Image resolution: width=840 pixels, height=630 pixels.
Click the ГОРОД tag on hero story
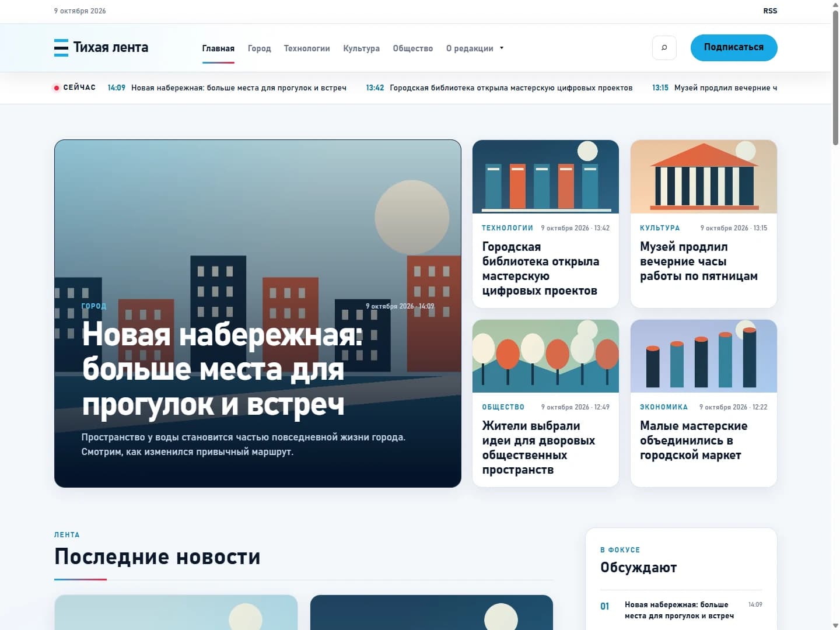coord(94,306)
